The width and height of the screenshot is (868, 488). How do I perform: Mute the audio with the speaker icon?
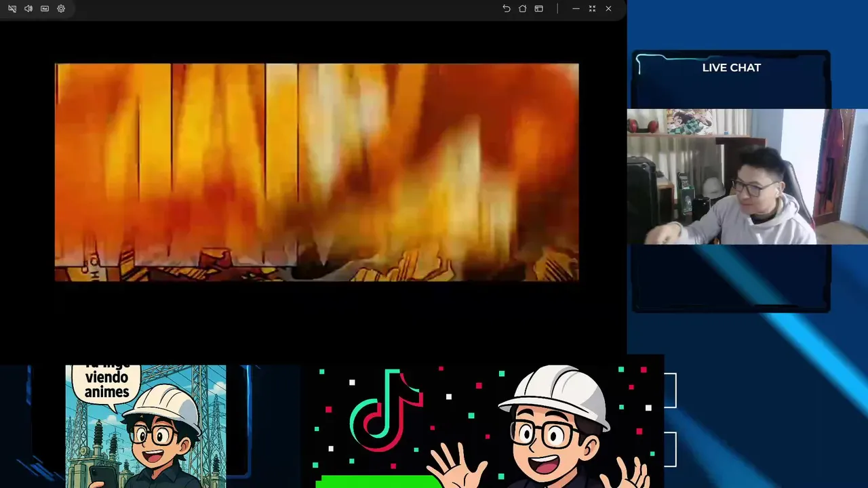(28, 9)
